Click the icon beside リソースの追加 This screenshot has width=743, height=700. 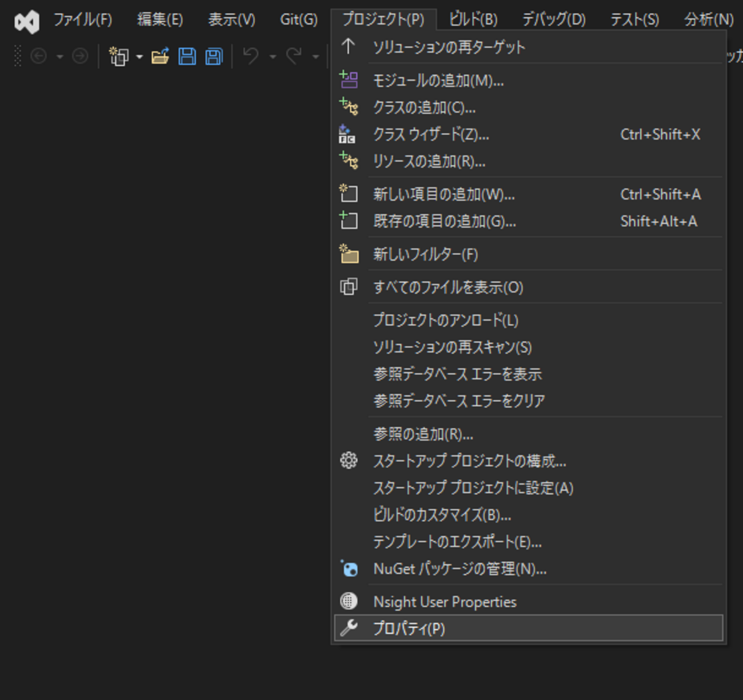point(349,161)
